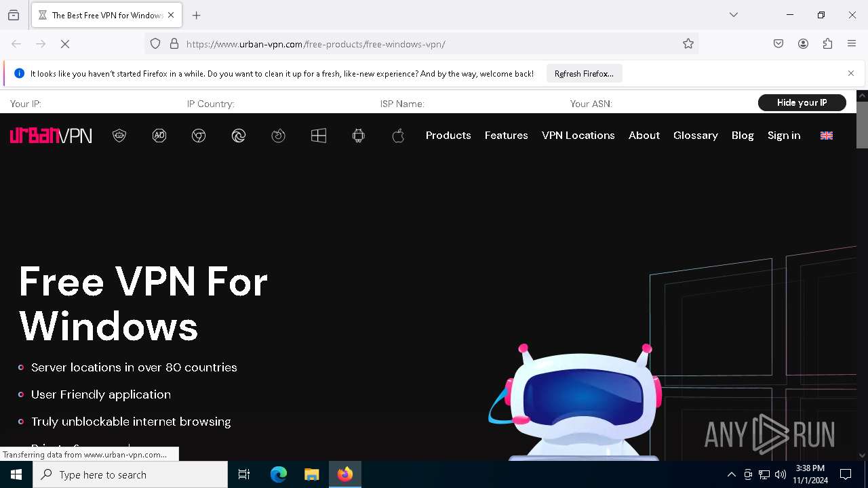Image resolution: width=868 pixels, height=488 pixels.
Task: Dismiss the Firefox refresh notification bar
Action: pos(851,73)
